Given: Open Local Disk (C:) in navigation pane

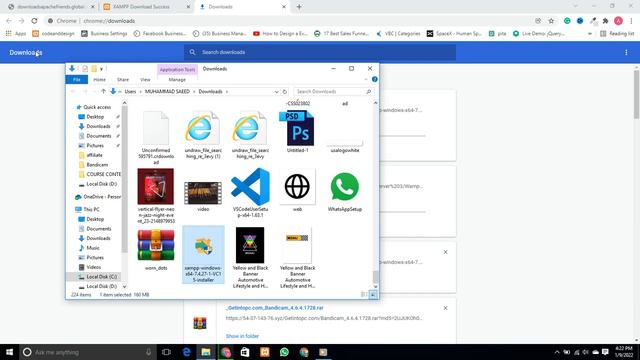Looking at the screenshot, I should pos(97,277).
